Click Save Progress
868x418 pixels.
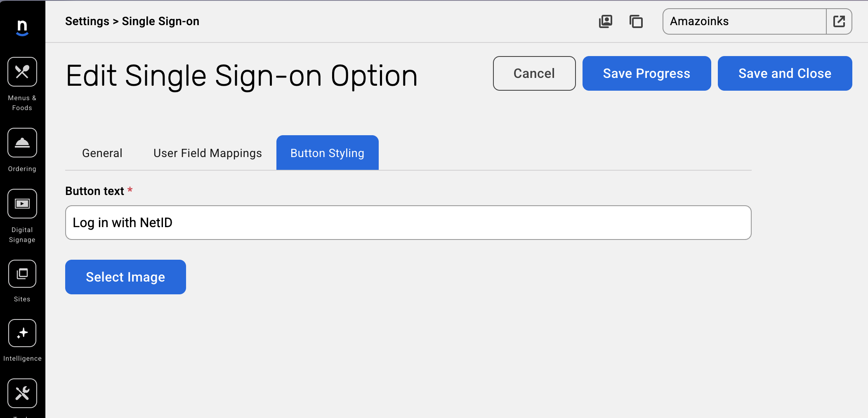pyautogui.click(x=646, y=73)
